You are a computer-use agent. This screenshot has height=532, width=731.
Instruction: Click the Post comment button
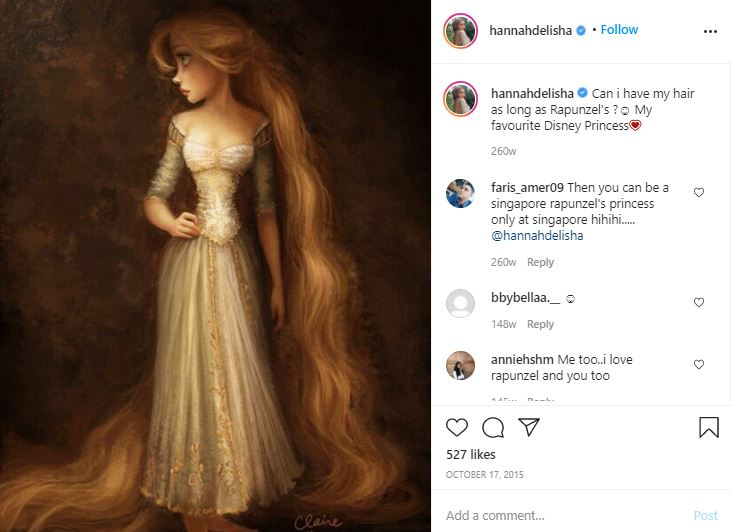(705, 515)
